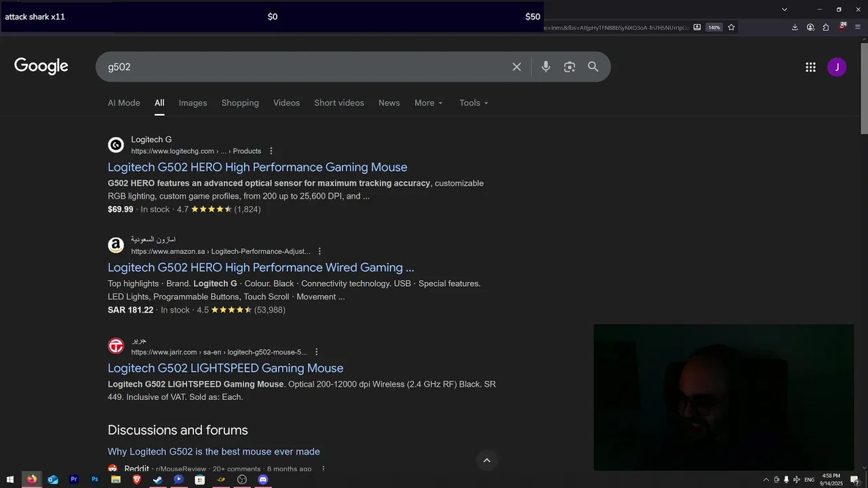Screen dimensions: 868x488
Task: Open Outlook from the taskbar
Action: 53,480
